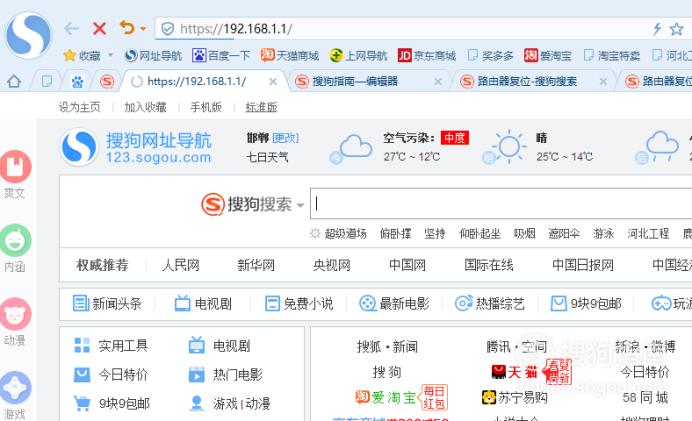Bookmark page with the star icon
Screen dimensions: 692x421
tap(676, 29)
